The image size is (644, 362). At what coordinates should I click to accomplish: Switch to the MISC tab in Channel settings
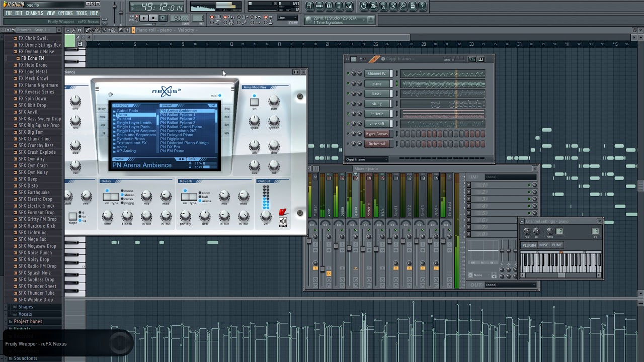[544, 245]
